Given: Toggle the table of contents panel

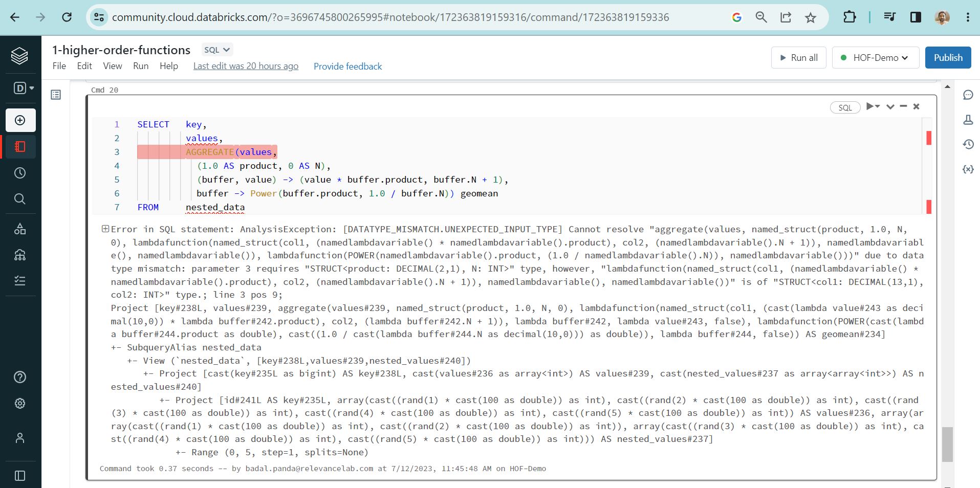Looking at the screenshot, I should [56, 95].
